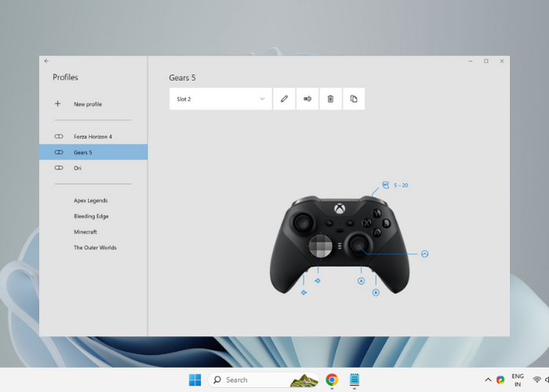549x392 pixels.
Task: Click the trigger settings icon beside 5 – 20
Action: pos(386,185)
